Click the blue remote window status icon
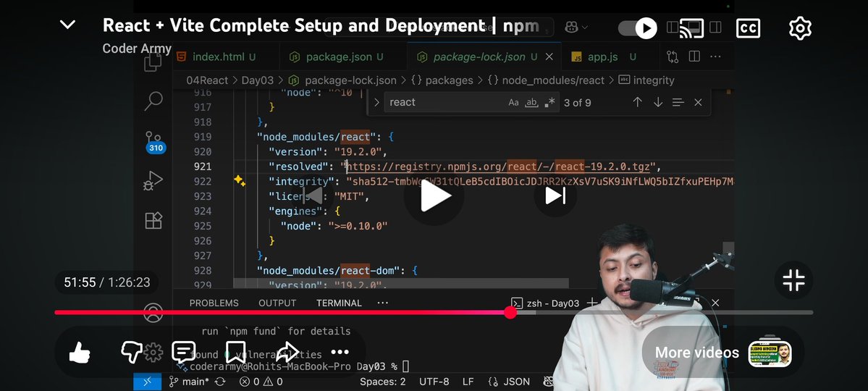This screenshot has width=868, height=391. click(147, 382)
